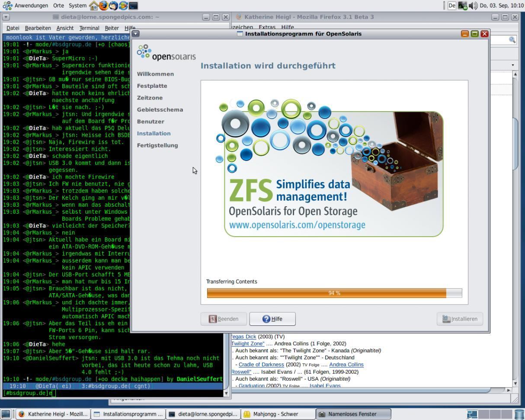This screenshot has height=420, width=525.
Task: Open the System menu
Action: pos(77,6)
